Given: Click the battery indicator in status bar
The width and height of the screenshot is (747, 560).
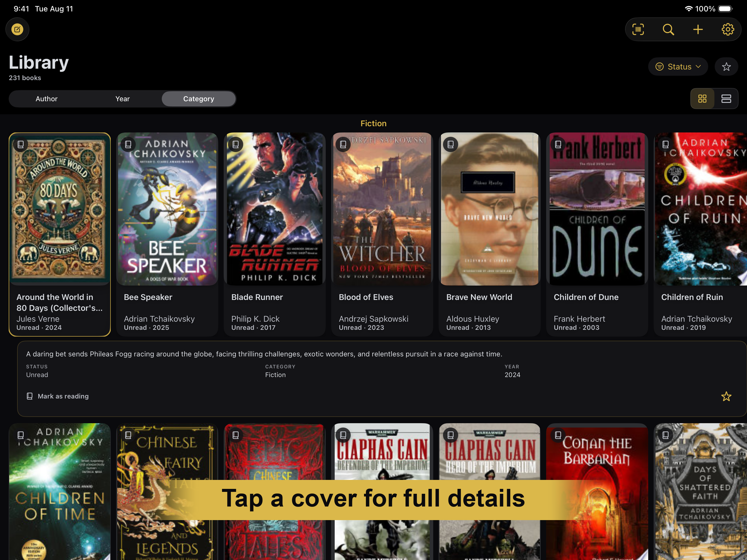Looking at the screenshot, I should pyautogui.click(x=725, y=9).
